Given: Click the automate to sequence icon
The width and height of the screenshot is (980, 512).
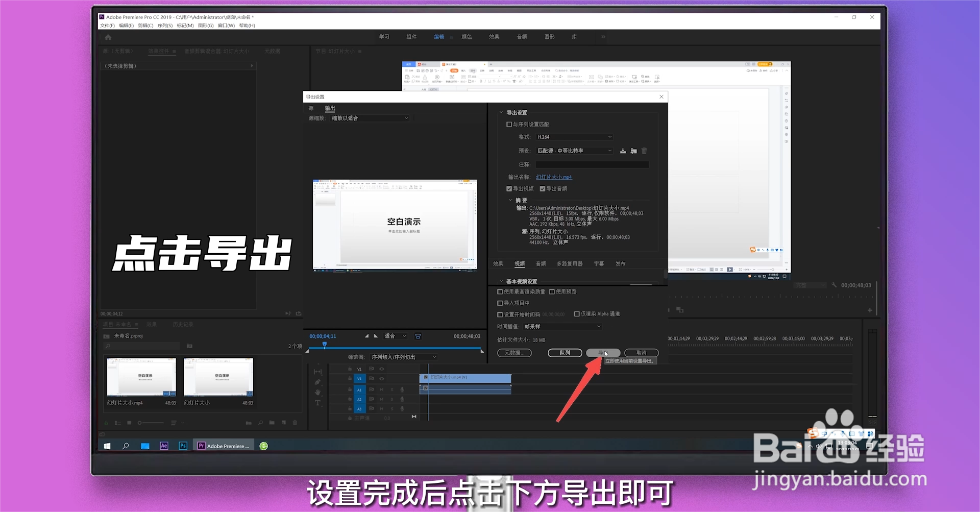Looking at the screenshot, I should [249, 423].
